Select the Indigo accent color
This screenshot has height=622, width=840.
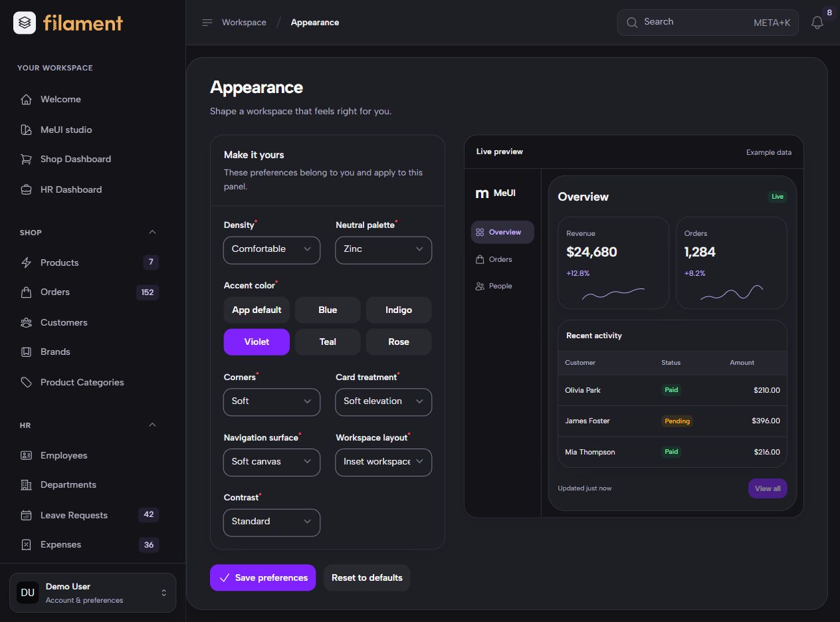pos(399,310)
